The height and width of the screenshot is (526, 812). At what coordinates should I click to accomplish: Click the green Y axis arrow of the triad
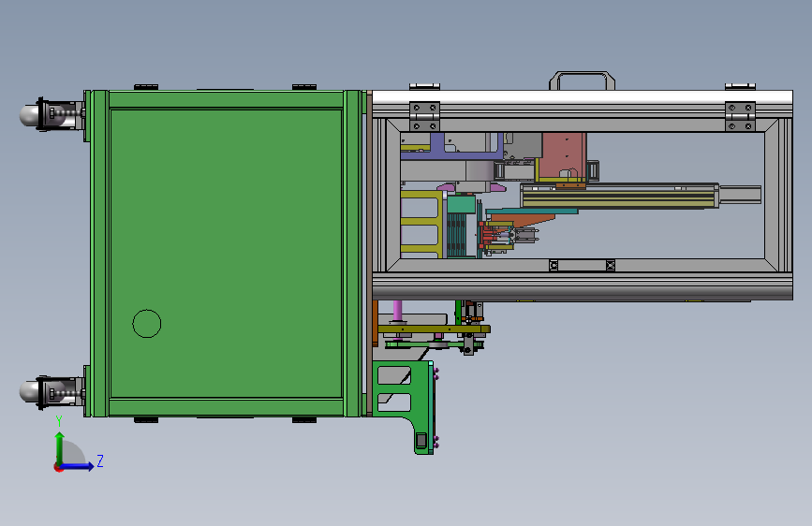(x=60, y=447)
